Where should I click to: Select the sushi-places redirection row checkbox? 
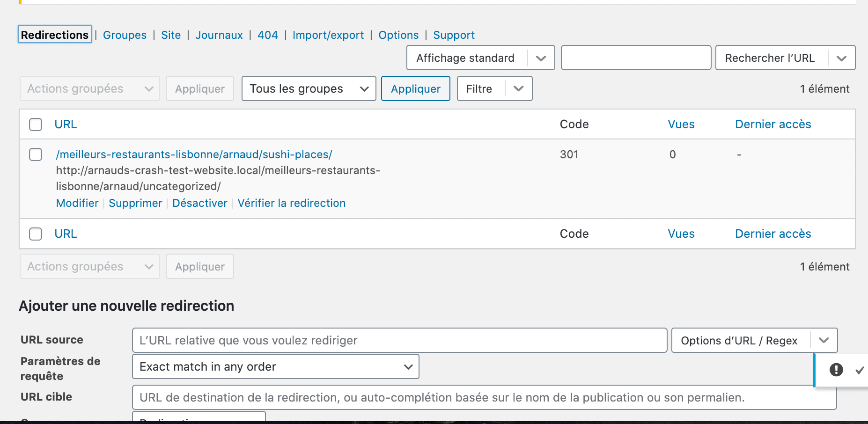35,154
